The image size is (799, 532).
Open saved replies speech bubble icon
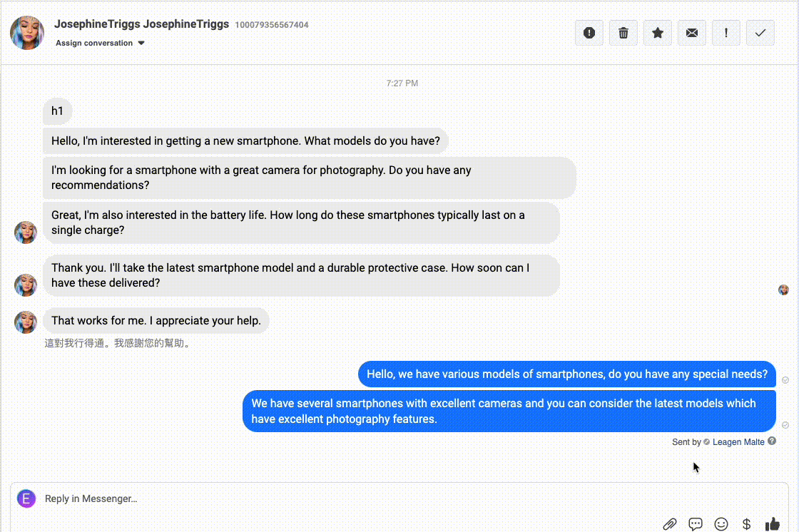[696, 524]
